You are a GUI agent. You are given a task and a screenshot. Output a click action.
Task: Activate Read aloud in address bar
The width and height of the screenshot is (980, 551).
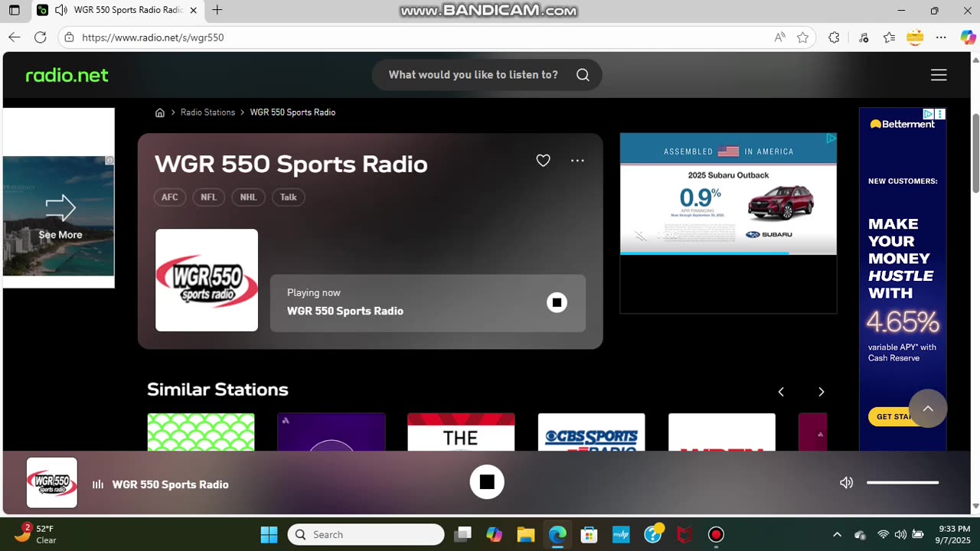point(779,37)
